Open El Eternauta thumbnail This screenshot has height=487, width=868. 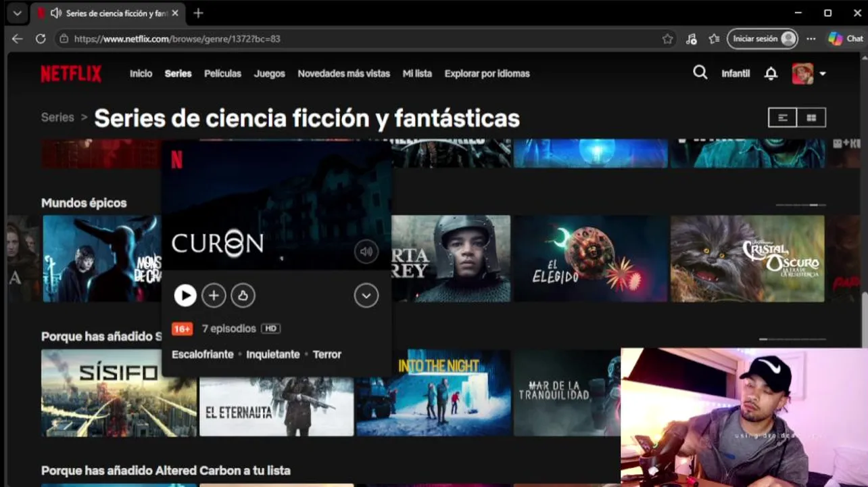tap(276, 406)
